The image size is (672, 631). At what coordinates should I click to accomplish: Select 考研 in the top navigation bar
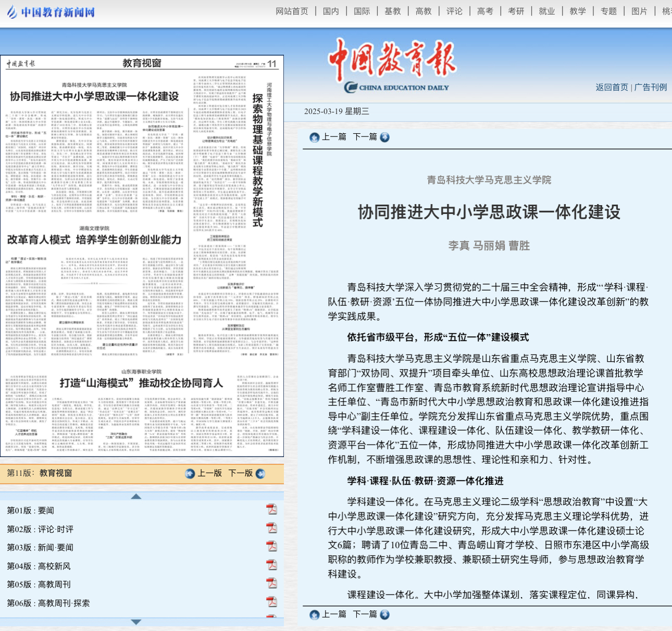click(516, 11)
